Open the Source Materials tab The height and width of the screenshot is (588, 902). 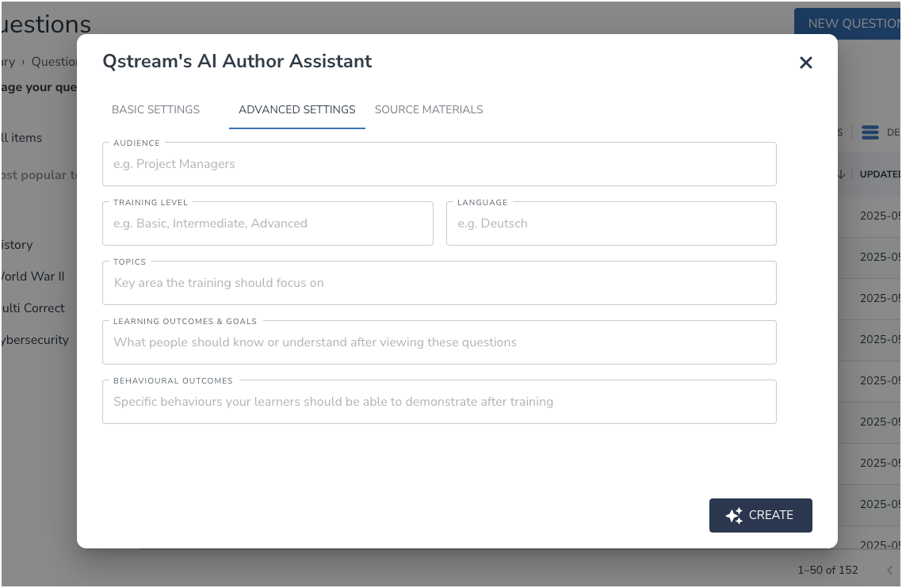point(429,109)
